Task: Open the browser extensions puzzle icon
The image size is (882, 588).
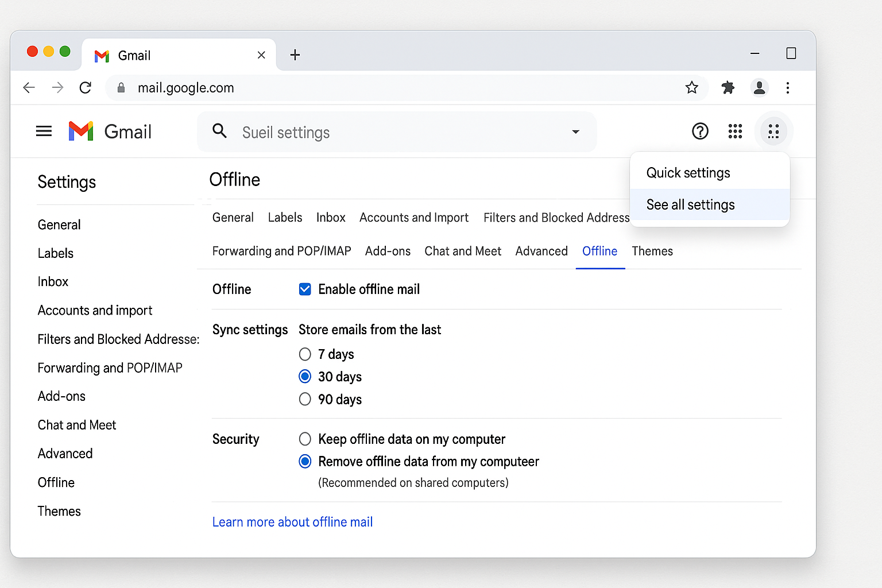Action: [x=728, y=87]
